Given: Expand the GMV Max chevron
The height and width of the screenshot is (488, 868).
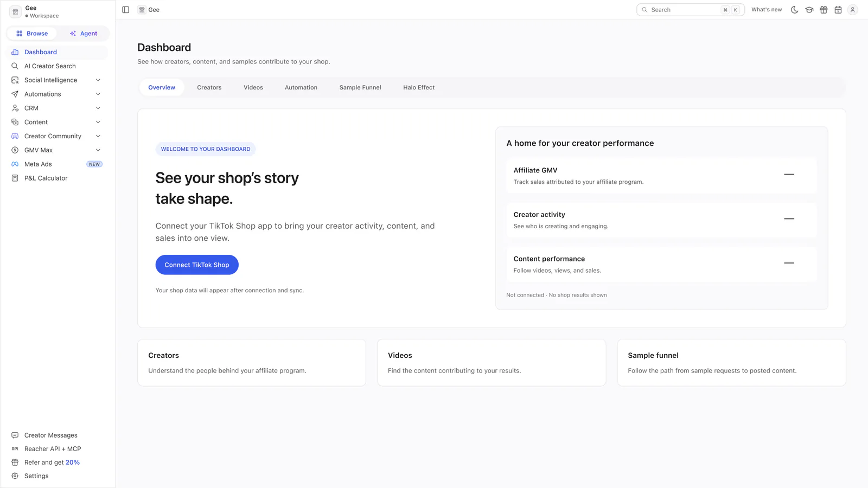Looking at the screenshot, I should pos(98,150).
